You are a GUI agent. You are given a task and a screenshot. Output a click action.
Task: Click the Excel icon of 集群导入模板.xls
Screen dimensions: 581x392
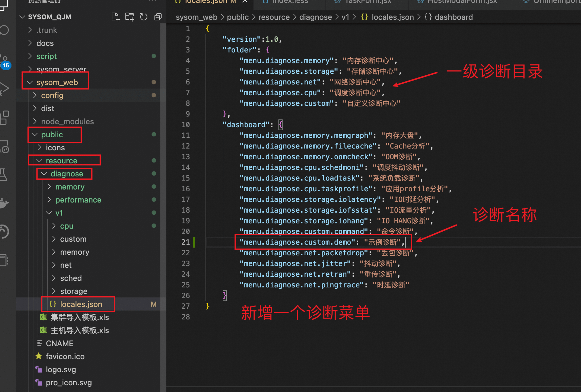click(x=43, y=317)
